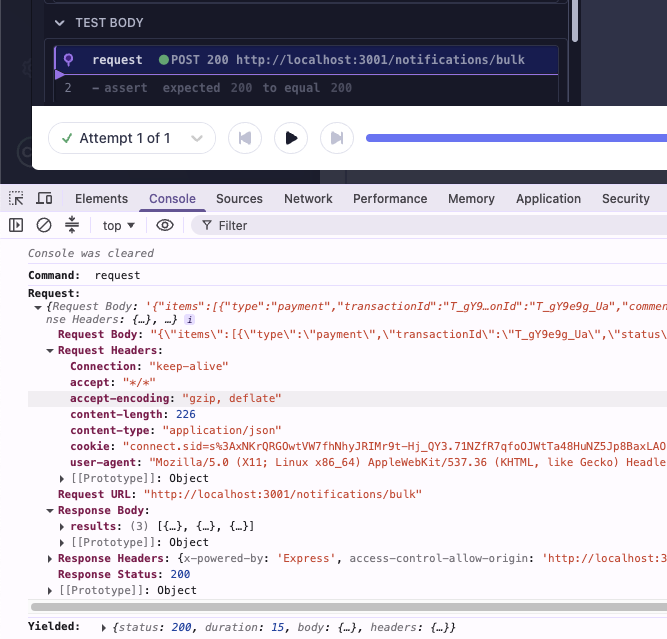This screenshot has height=639, width=667.
Task: Click the accept-encoding header row
Action: point(348,399)
